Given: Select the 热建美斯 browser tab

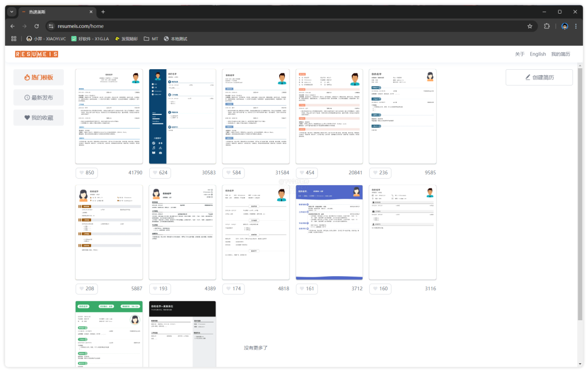Looking at the screenshot, I should coord(57,12).
